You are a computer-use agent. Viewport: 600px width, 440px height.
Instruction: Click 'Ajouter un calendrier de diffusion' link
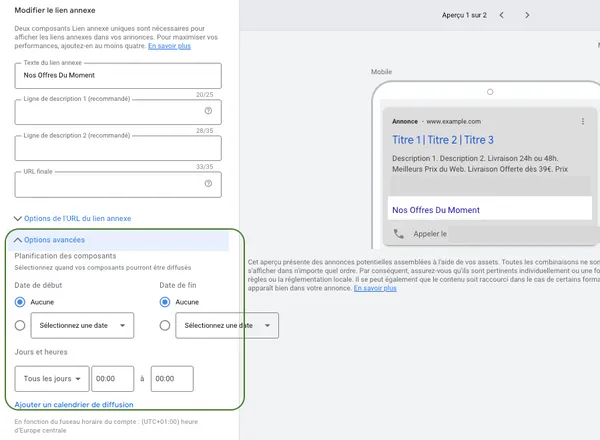(x=74, y=405)
